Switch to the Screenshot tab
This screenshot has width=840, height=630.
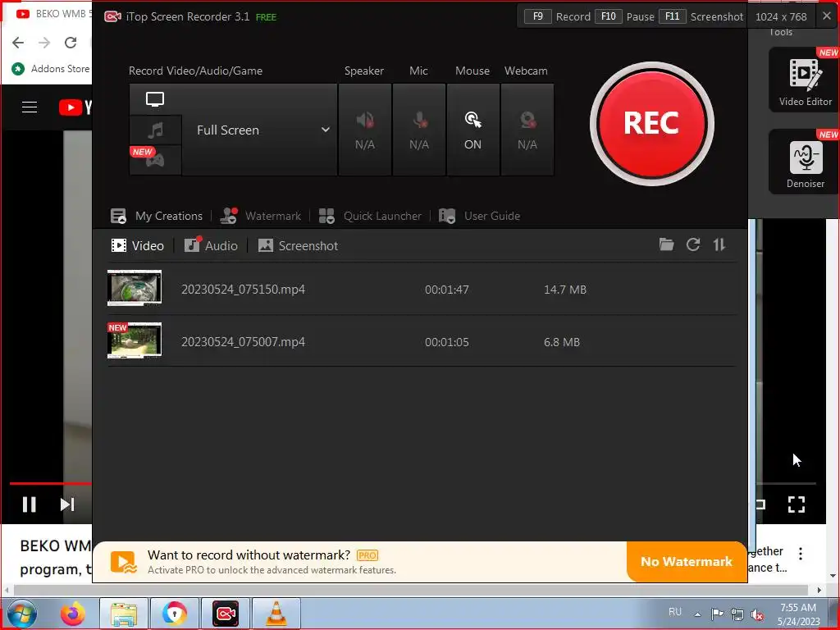tap(298, 246)
